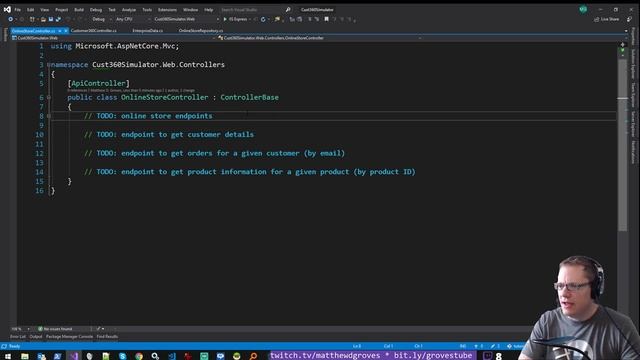Open the Solution Explorer side tab
640x360 pixels.
[x=633, y=64]
